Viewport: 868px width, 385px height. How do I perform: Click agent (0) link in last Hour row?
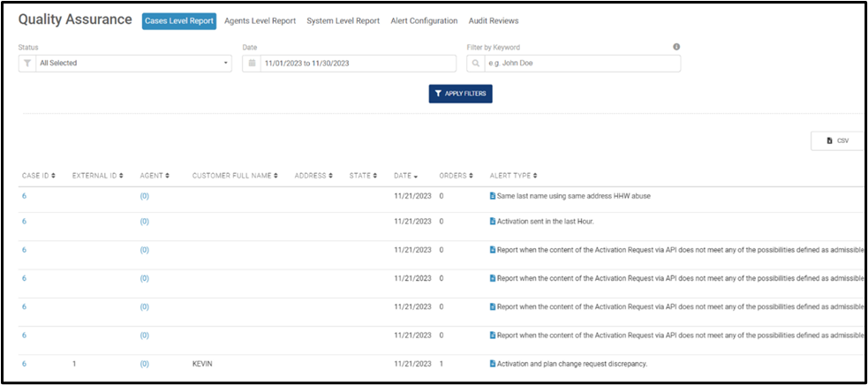point(145,222)
